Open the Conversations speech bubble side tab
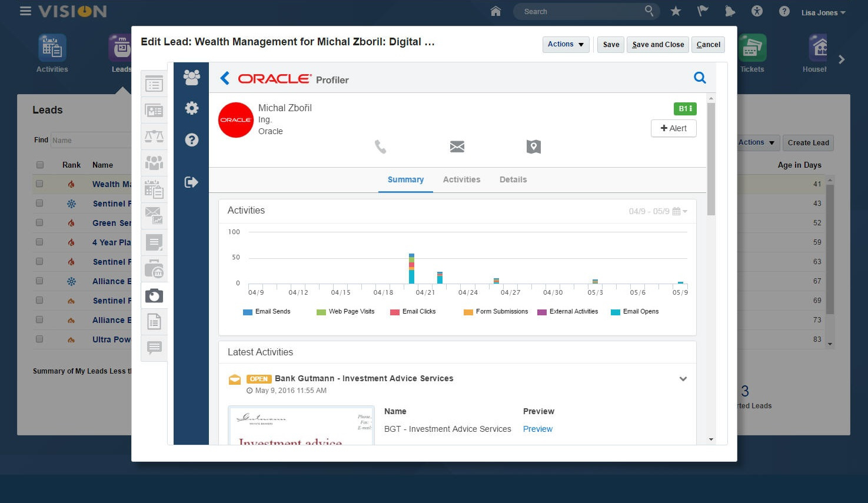 point(154,348)
